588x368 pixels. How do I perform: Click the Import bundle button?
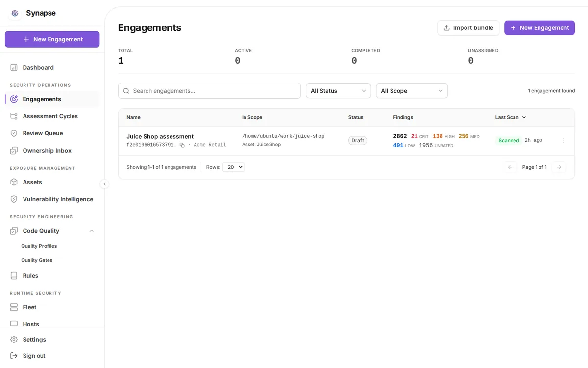pos(468,28)
